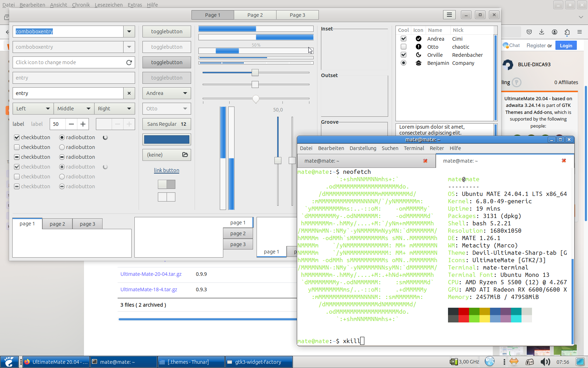Click the CPU frequency monitor icon in panel
Viewport: 588px width, 368px height.
tap(454, 362)
